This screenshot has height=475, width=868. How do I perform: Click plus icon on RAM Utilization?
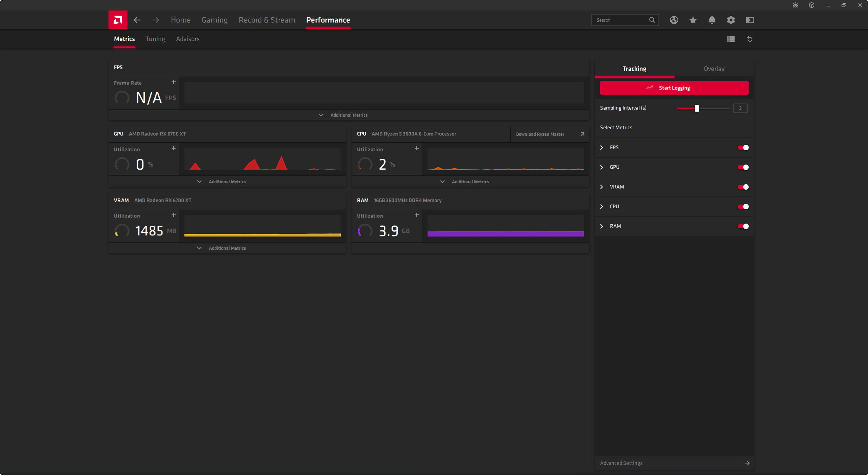pyautogui.click(x=417, y=215)
